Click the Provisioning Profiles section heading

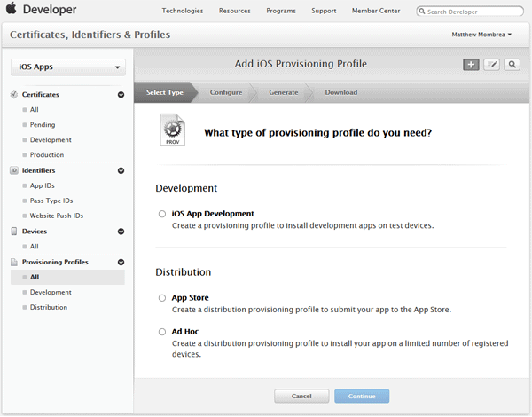click(55, 262)
